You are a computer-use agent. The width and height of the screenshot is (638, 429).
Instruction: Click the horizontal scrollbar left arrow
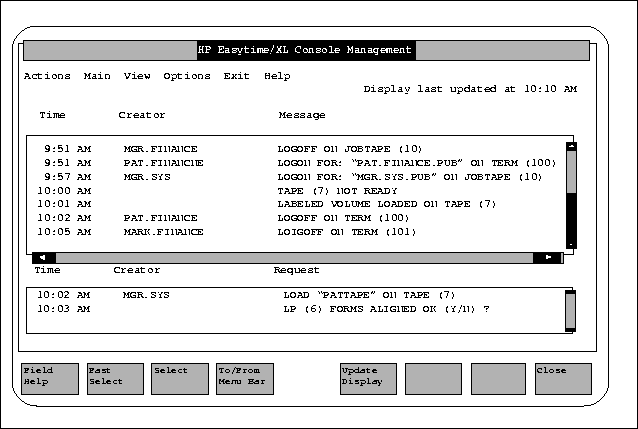(x=44, y=258)
